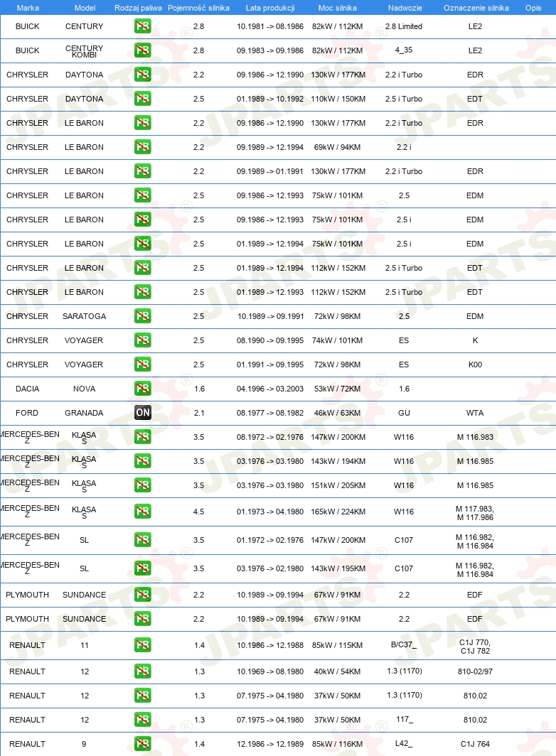Click the Lata produkcji column header
Image resolution: width=556 pixels, height=756 pixels.
269,8
